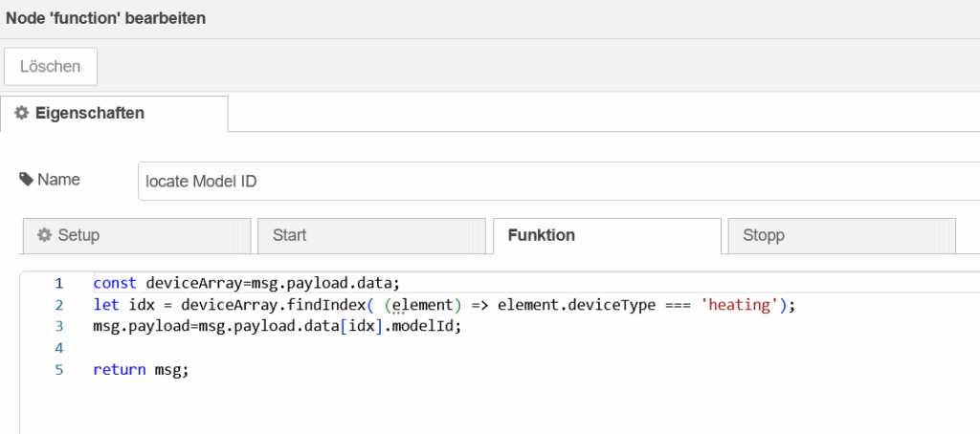This screenshot has width=980, height=434.
Task: Switch to the Start tab
Action: [371, 235]
